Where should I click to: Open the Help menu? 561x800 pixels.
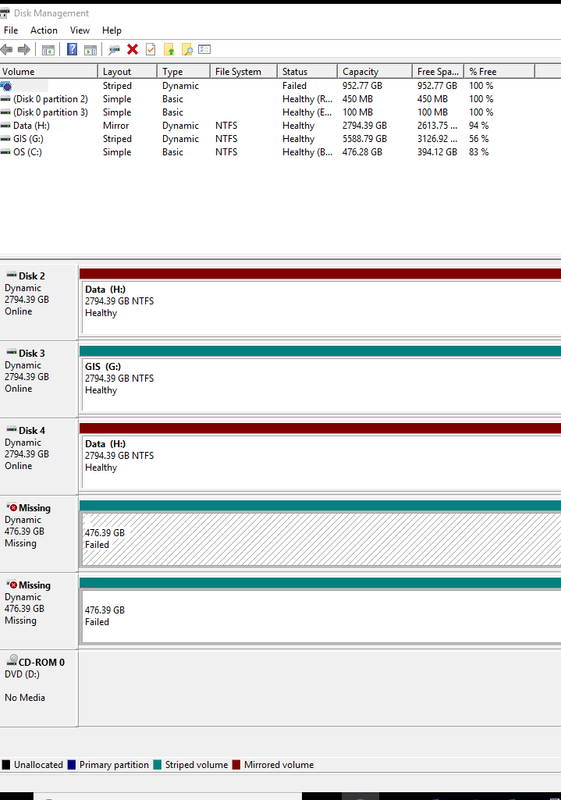112,30
